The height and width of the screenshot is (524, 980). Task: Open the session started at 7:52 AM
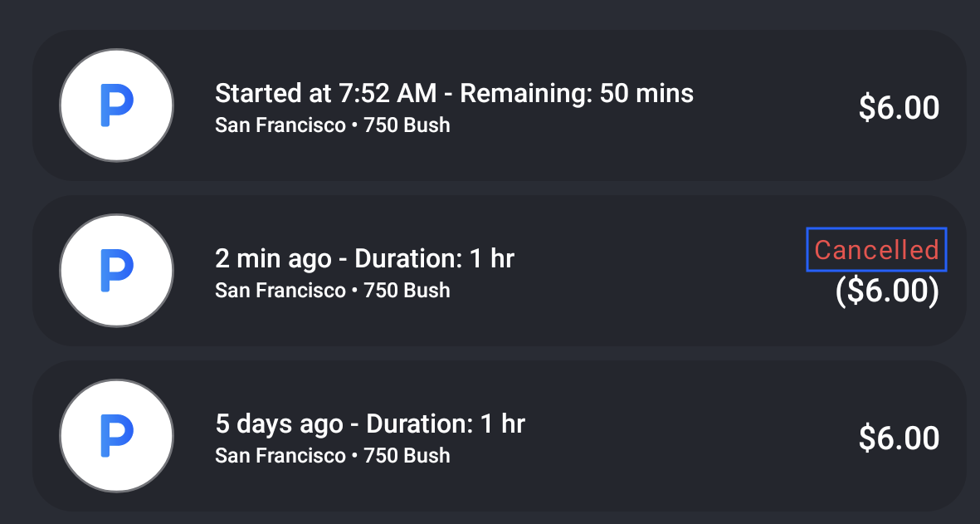[500, 105]
